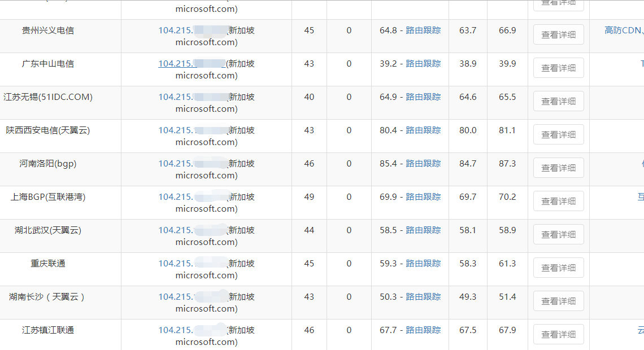The height and width of the screenshot is (350, 644).
Task: Click the 重庆联通 node name
Action: pyautogui.click(x=47, y=263)
